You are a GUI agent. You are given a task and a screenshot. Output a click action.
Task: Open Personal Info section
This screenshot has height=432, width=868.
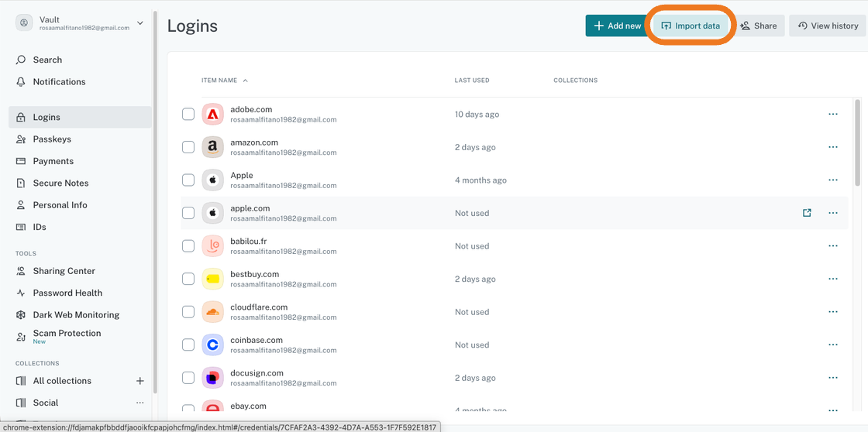point(81,205)
